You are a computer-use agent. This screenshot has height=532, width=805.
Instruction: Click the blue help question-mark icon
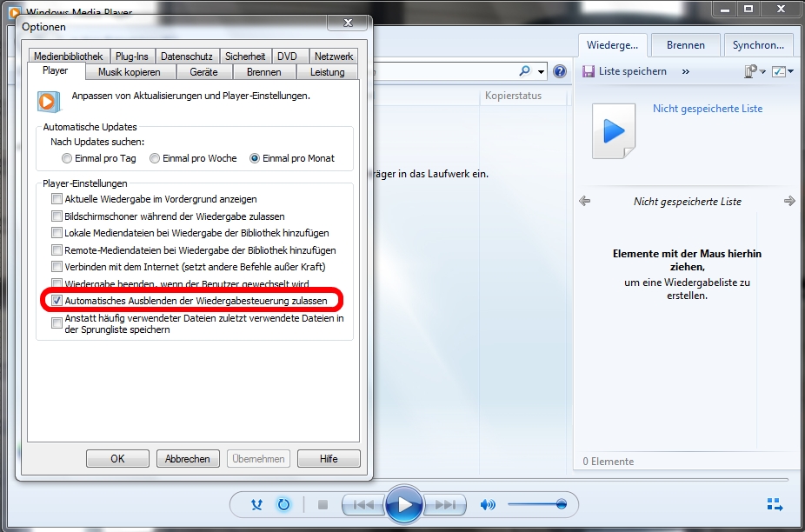tap(560, 71)
